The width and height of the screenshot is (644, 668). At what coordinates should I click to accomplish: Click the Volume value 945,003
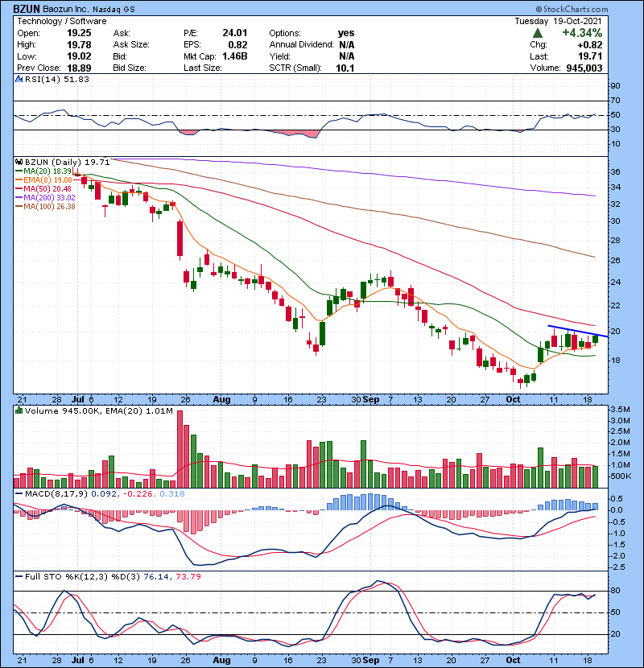[584, 68]
